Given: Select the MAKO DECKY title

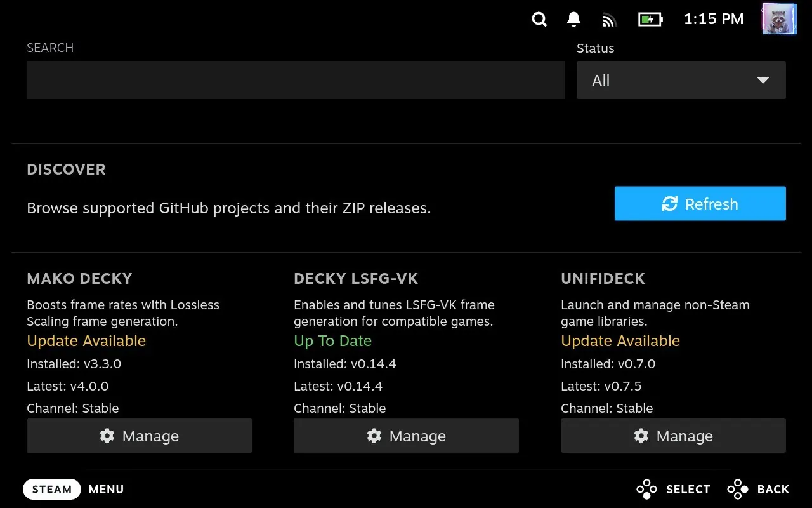Looking at the screenshot, I should (79, 279).
